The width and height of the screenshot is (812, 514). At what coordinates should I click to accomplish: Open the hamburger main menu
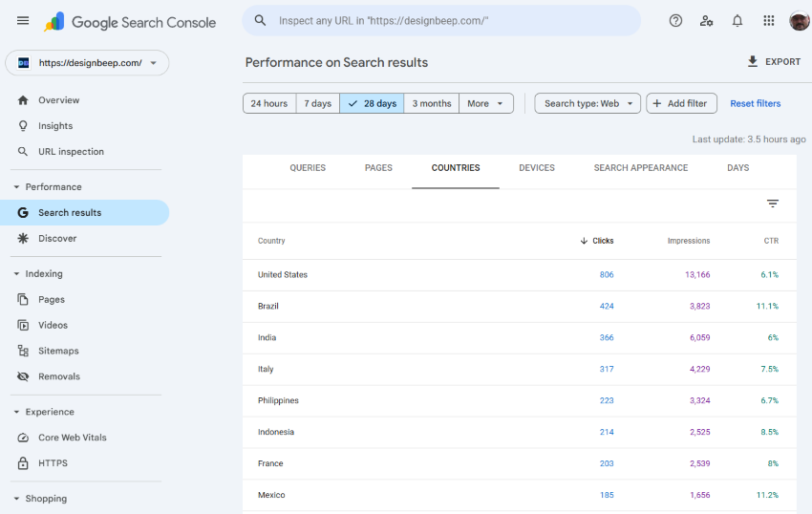tap(23, 21)
